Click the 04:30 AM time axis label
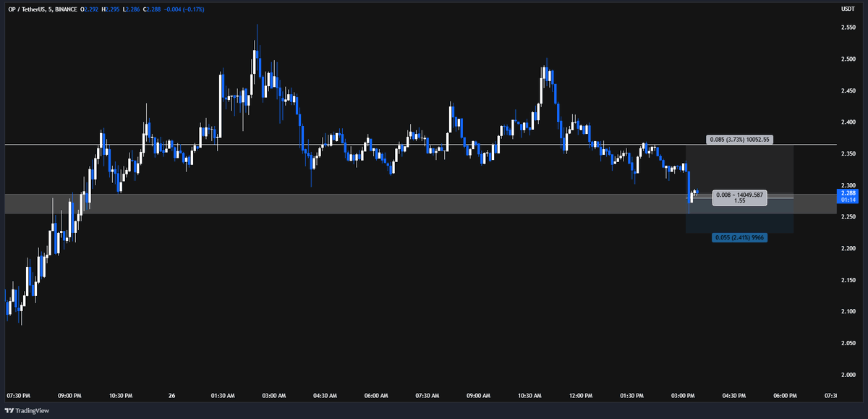Screen dimensions: 868x419 [325, 396]
